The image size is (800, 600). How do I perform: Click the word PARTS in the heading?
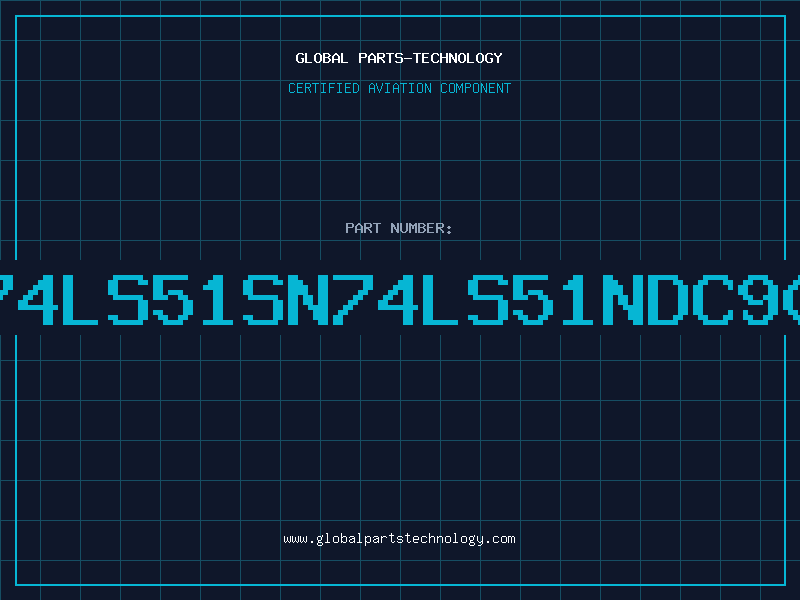click(381, 58)
